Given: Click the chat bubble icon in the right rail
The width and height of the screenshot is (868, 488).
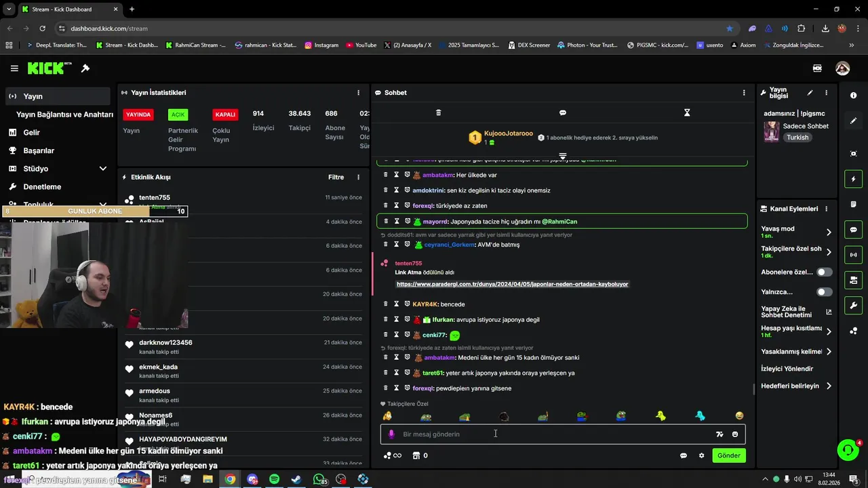Looking at the screenshot, I should [853, 230].
